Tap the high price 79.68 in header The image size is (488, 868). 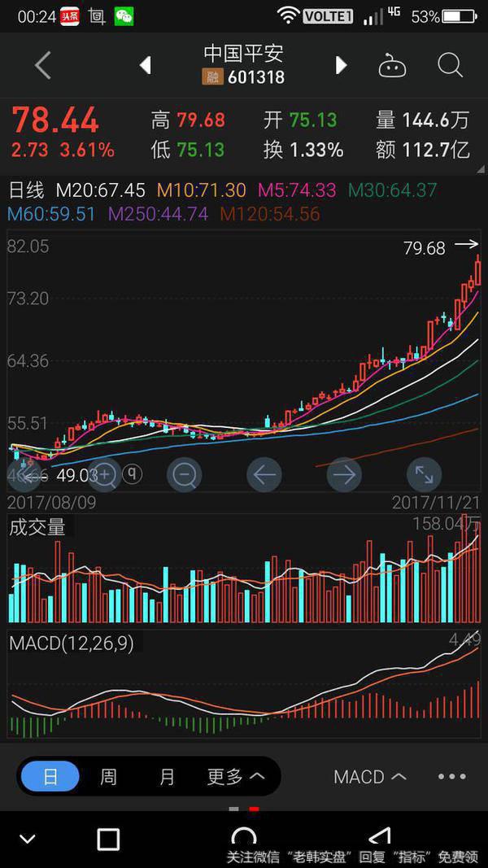pyautogui.click(x=202, y=120)
